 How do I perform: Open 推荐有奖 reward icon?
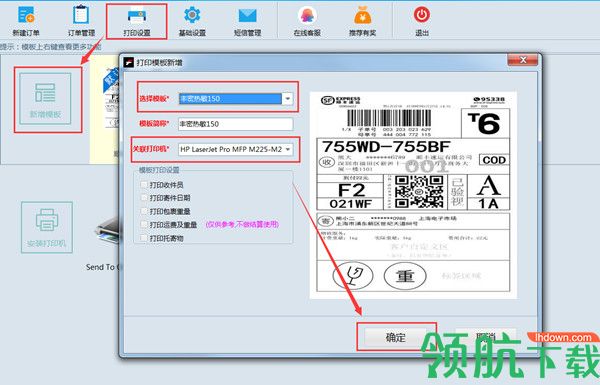(362, 21)
